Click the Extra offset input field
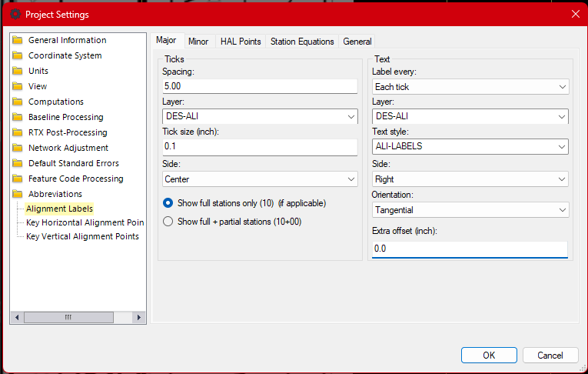The width and height of the screenshot is (588, 374). point(470,249)
